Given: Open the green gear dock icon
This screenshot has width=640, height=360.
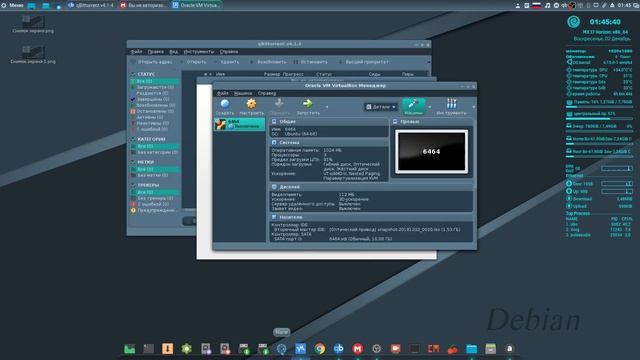Looking at the screenshot, I should [x=187, y=349].
